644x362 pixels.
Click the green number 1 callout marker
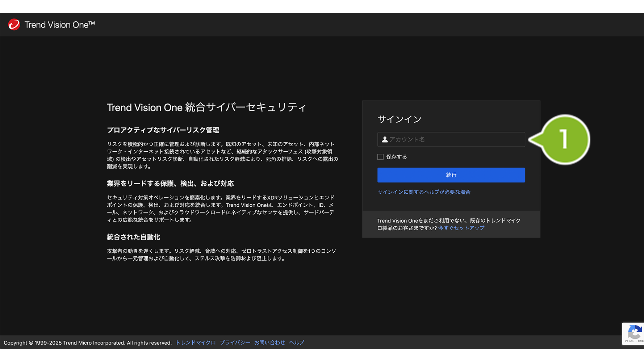pos(564,139)
